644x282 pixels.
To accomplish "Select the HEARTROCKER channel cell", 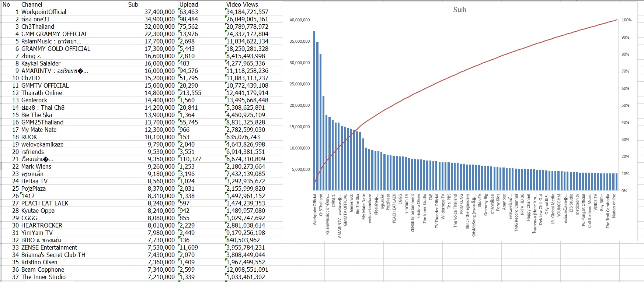I will [x=73, y=225].
